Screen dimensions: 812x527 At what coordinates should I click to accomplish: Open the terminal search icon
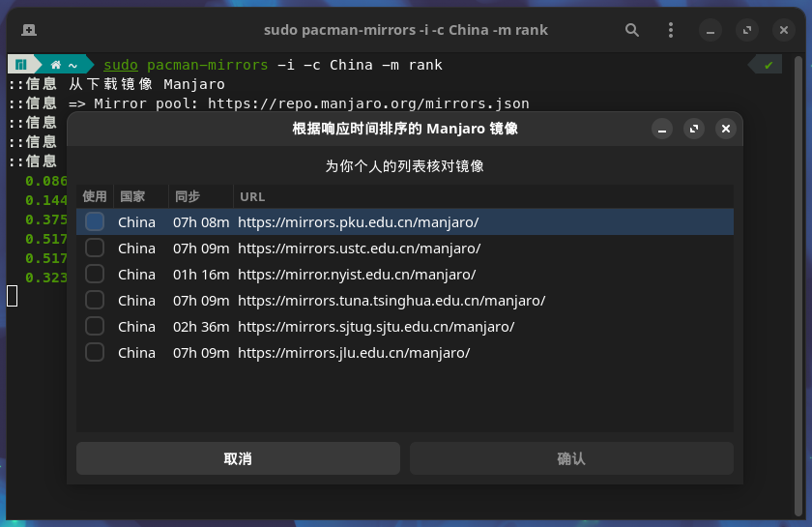[632, 30]
